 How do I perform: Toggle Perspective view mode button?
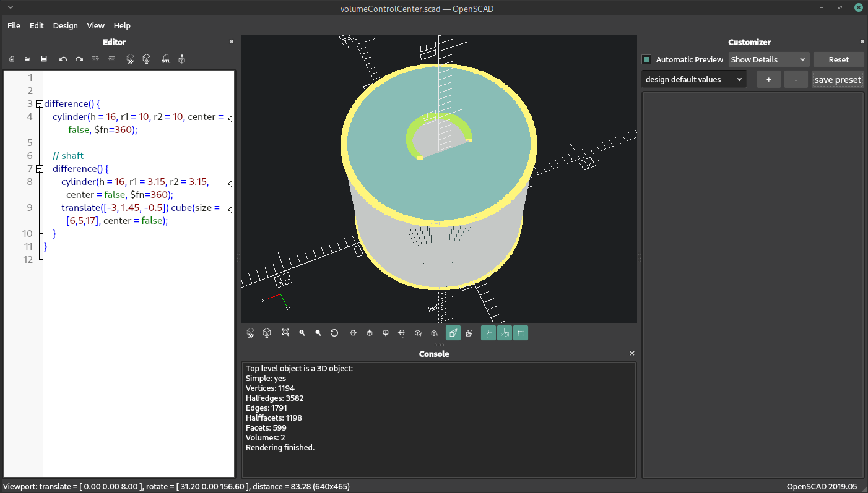click(x=453, y=333)
